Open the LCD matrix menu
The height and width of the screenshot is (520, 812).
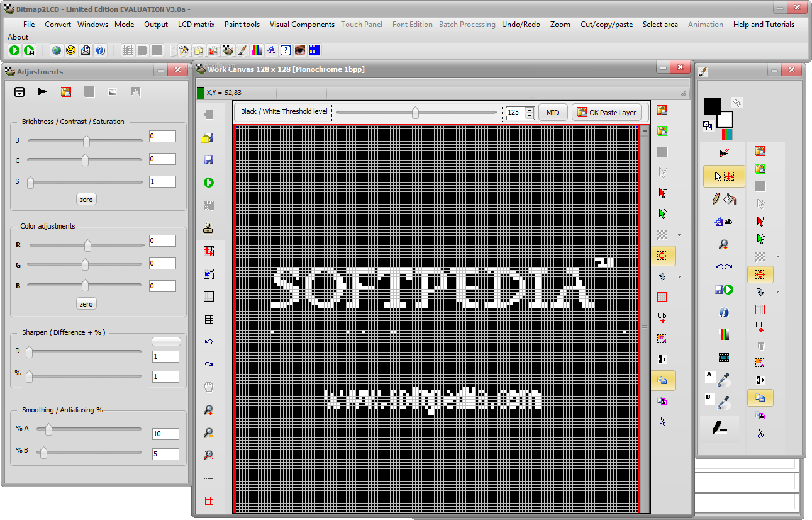pos(196,25)
